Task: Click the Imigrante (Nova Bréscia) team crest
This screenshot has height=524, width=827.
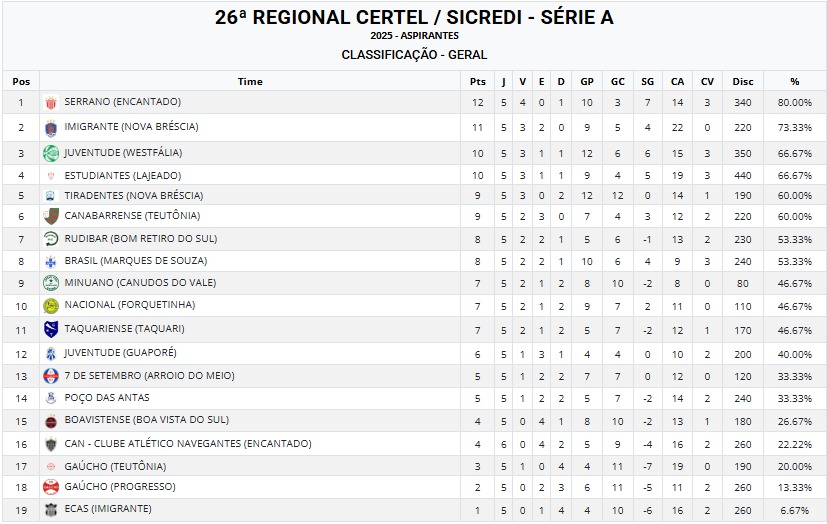Action: (x=51, y=128)
